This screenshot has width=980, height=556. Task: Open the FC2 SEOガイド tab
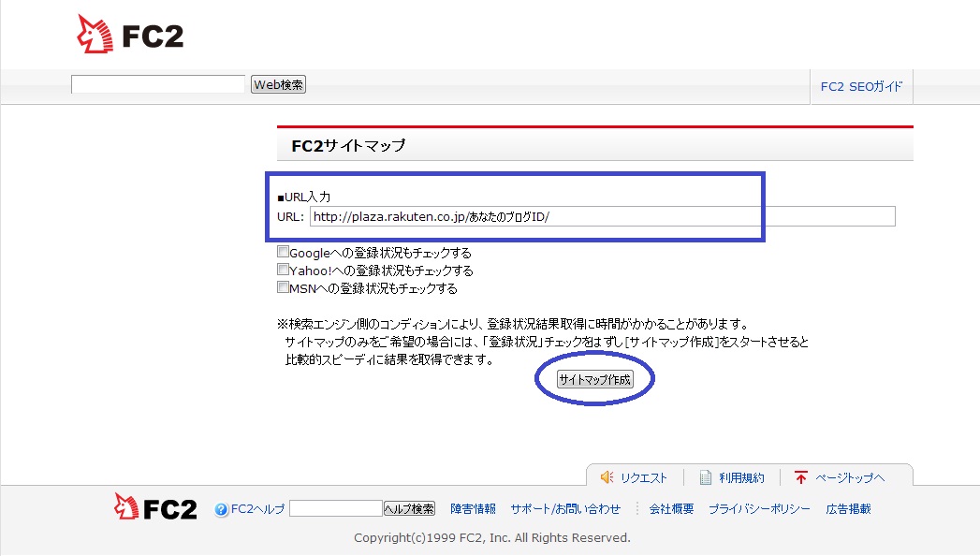[861, 86]
